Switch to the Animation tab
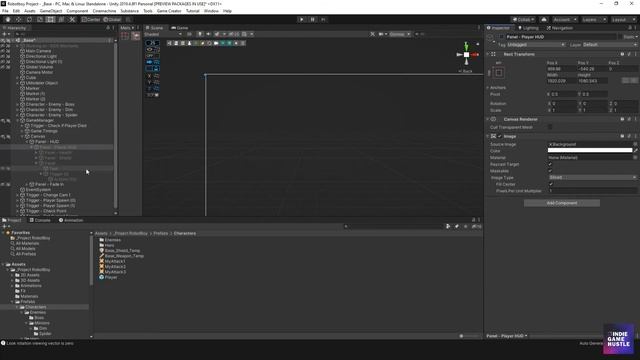 click(x=71, y=220)
